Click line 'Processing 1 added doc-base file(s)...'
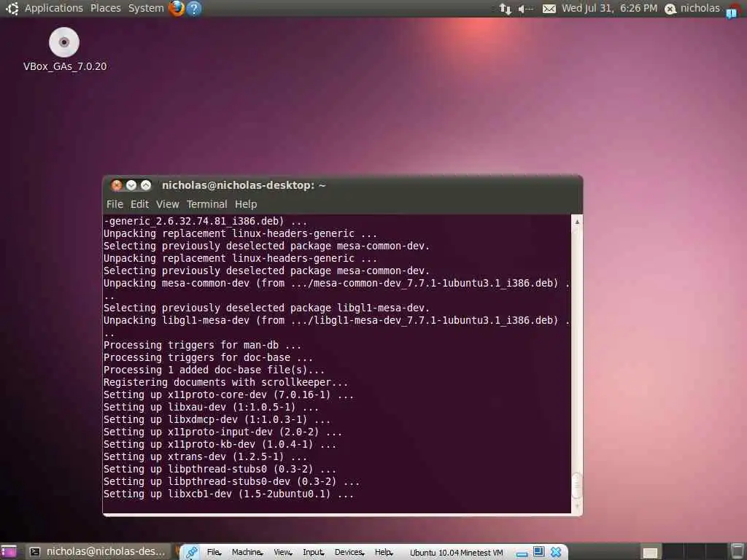This screenshot has height=560, width=747. [214, 370]
